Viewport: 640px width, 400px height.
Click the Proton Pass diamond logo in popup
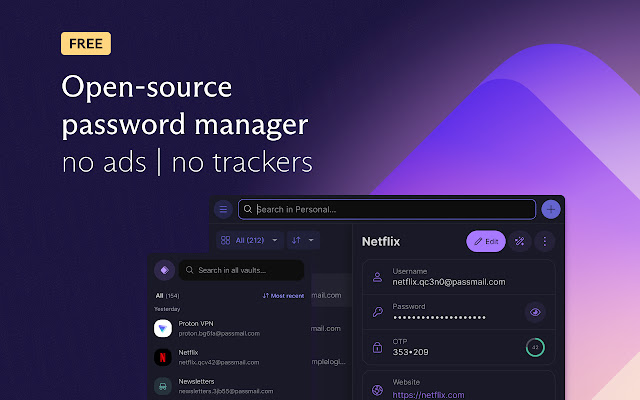pos(164,270)
